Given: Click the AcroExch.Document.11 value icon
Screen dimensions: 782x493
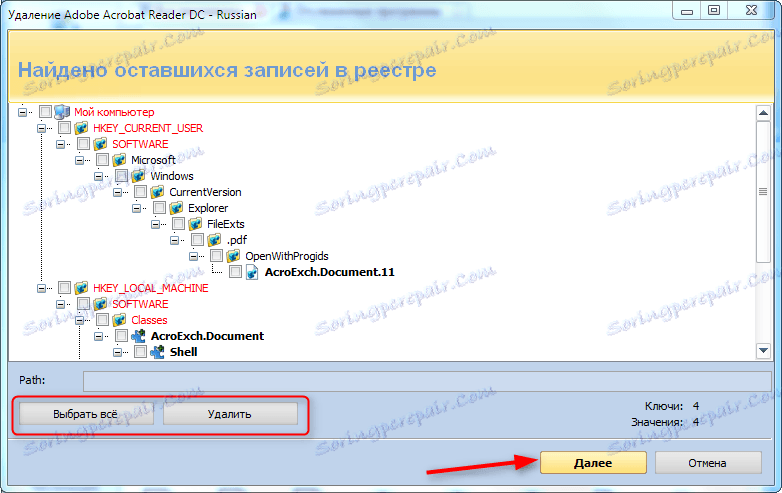Looking at the screenshot, I should pyautogui.click(x=252, y=272).
